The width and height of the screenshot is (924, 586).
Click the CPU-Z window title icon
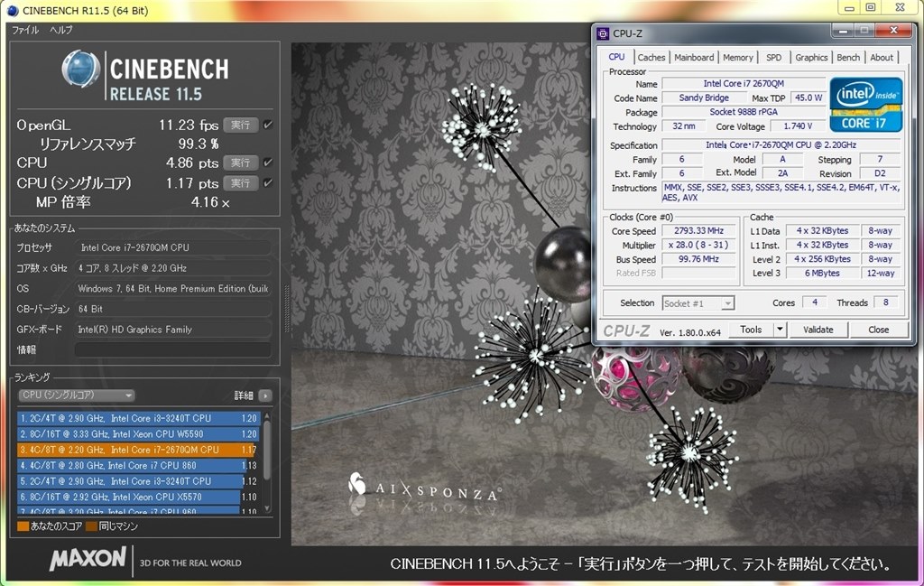[x=603, y=33]
